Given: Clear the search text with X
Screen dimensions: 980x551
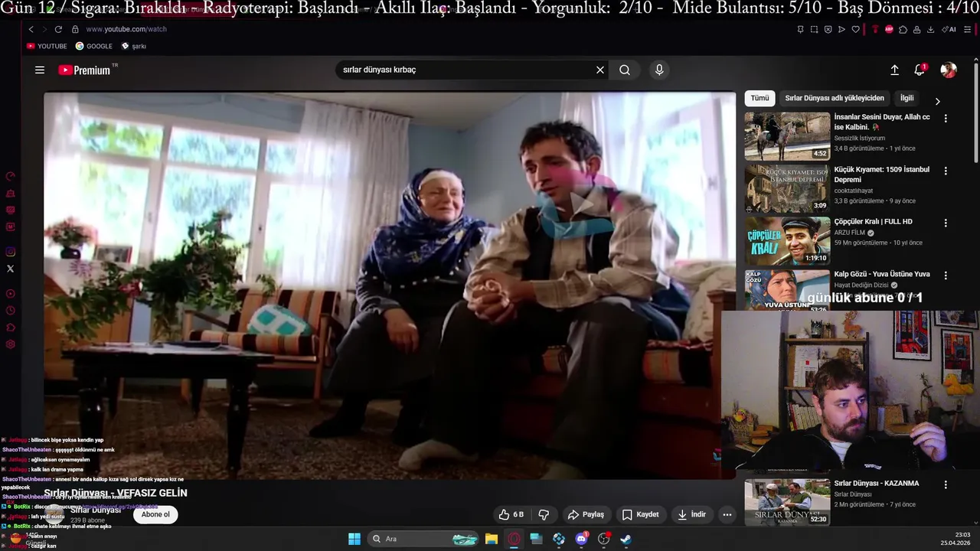Looking at the screenshot, I should [x=600, y=70].
